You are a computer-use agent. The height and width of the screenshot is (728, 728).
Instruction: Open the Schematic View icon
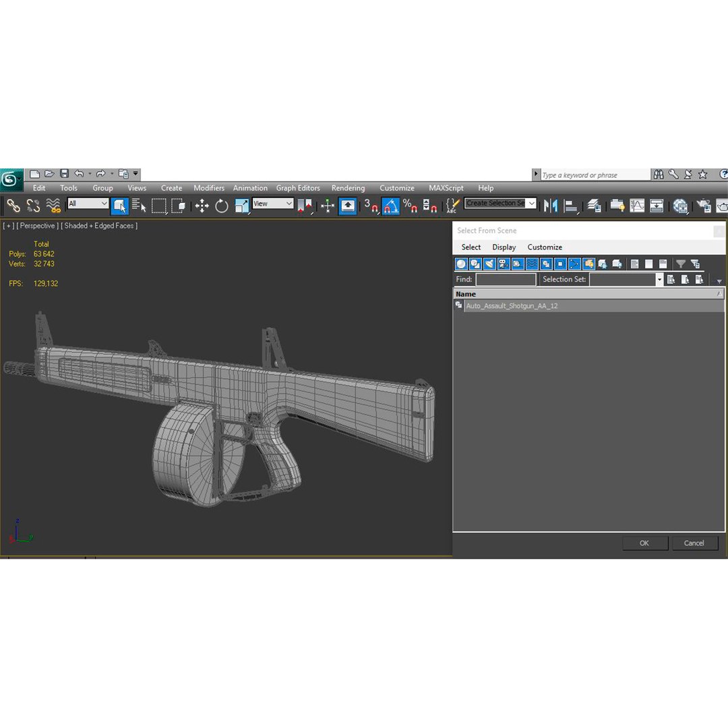pyautogui.click(x=657, y=206)
